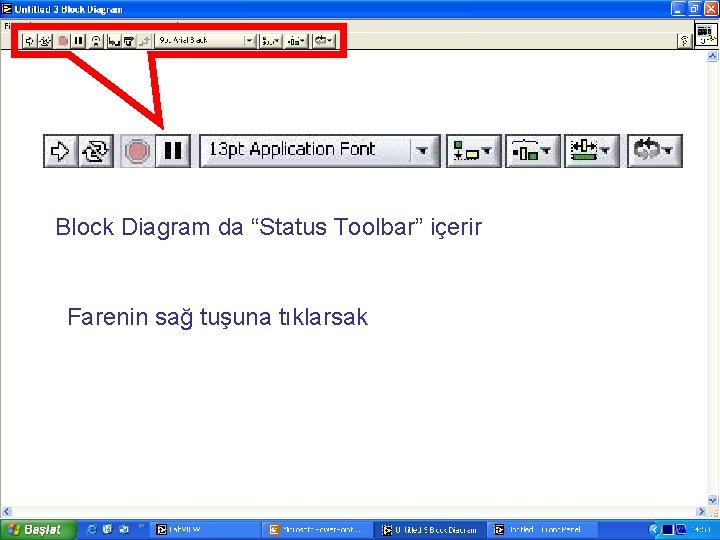The height and width of the screenshot is (540, 720).
Task: Open Distribute Objects menu in small toolbar
Action: click(x=296, y=41)
